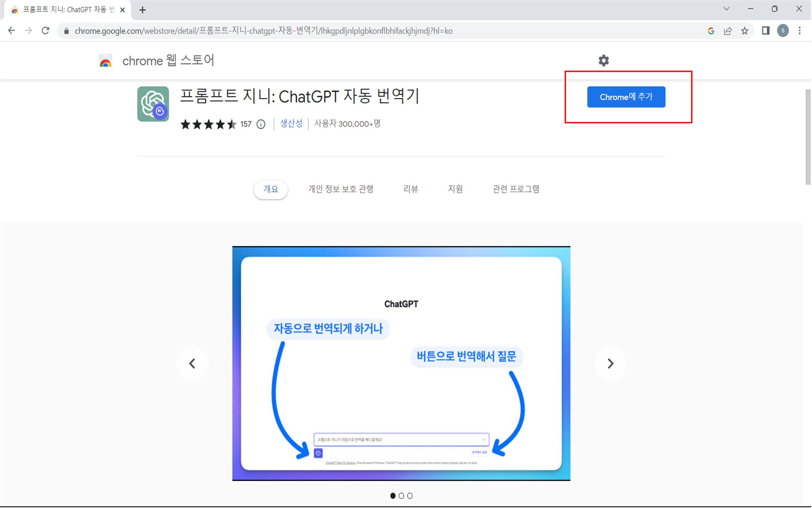Image resolution: width=812 pixels, height=508 pixels.
Task: Click the Chrome에 추가 button
Action: 626,97
